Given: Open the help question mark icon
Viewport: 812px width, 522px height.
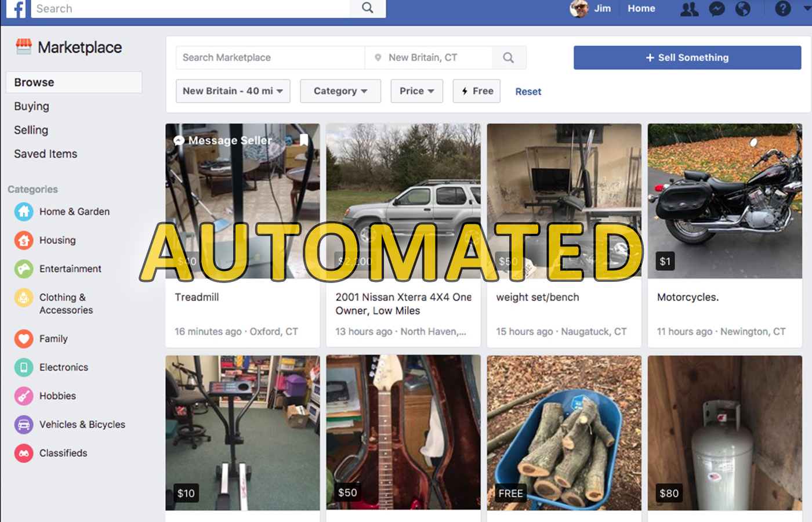Looking at the screenshot, I should (782, 9).
